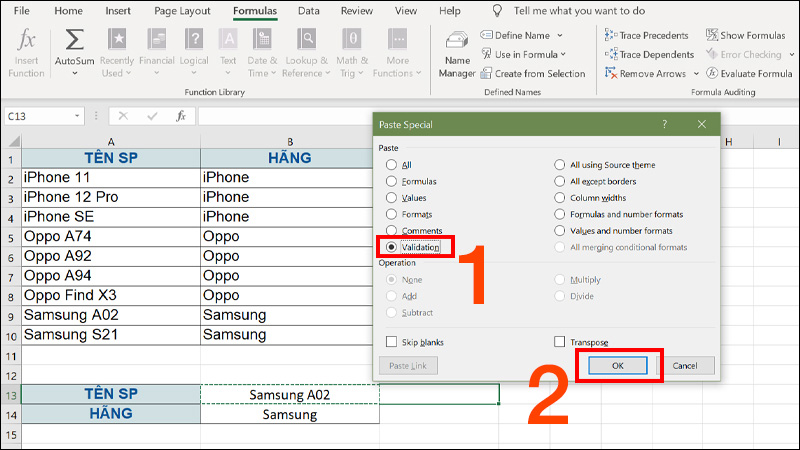Click Cancel in Paste Special dialog
Viewport: 800px width, 450px height.
[x=685, y=365]
